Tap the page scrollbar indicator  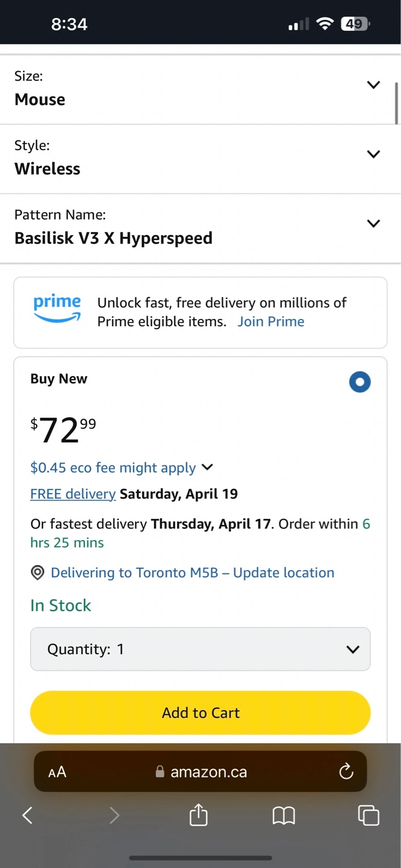396,102
